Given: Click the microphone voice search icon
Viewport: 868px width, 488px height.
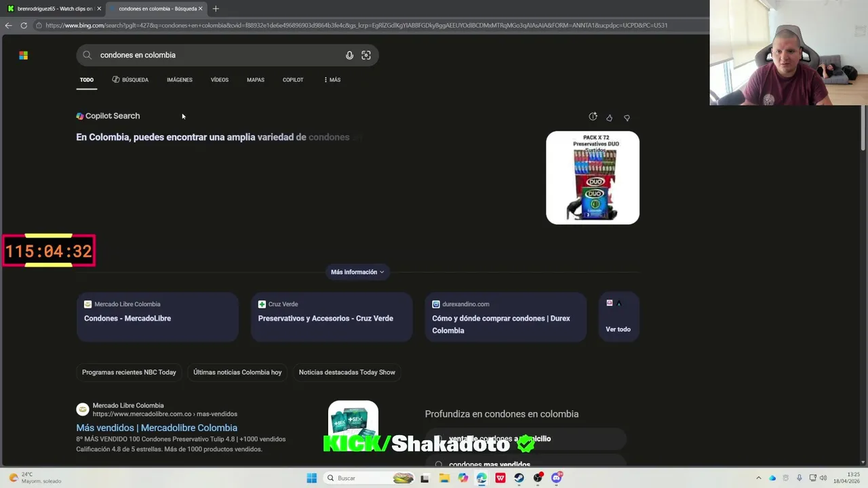Looking at the screenshot, I should pos(349,55).
